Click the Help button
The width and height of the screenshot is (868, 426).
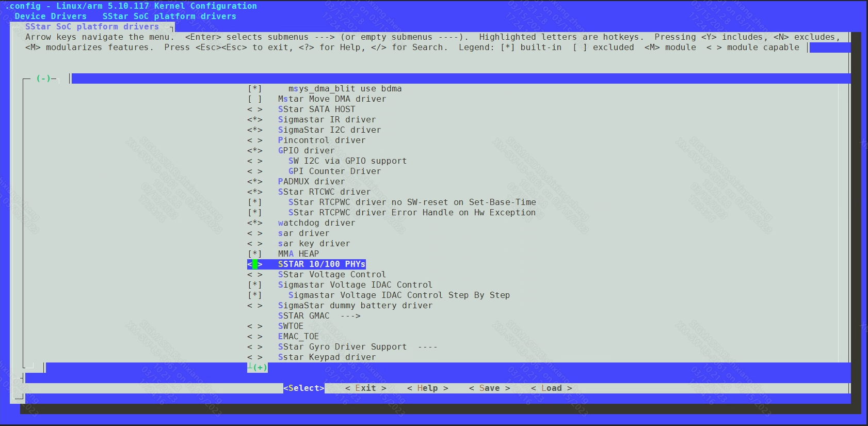[x=428, y=388]
